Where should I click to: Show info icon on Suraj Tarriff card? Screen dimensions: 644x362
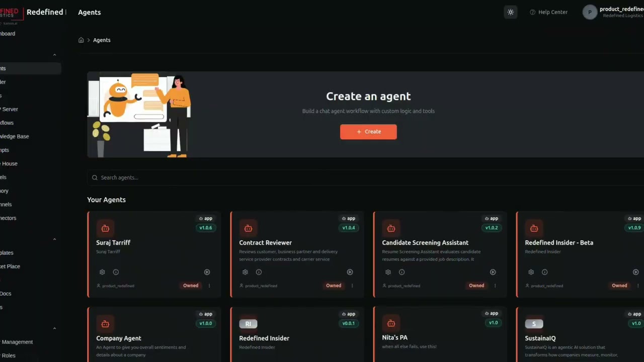(116, 272)
